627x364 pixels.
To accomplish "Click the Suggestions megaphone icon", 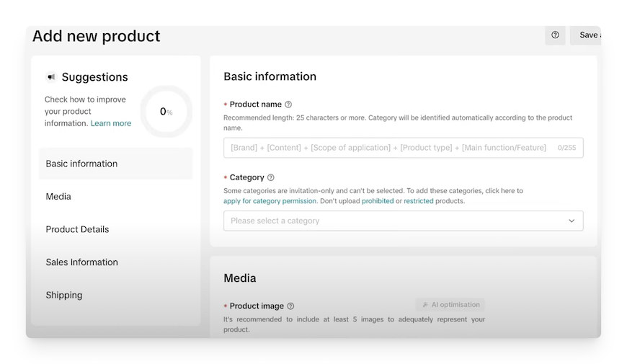I will [x=51, y=77].
